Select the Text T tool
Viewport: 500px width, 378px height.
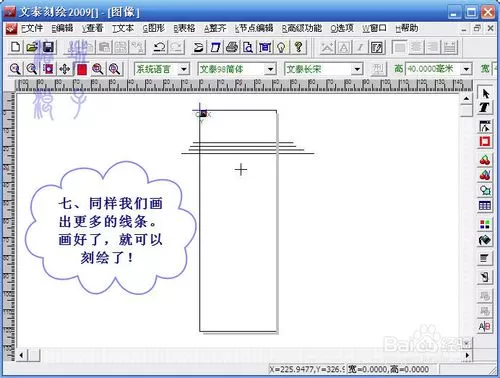point(485,107)
